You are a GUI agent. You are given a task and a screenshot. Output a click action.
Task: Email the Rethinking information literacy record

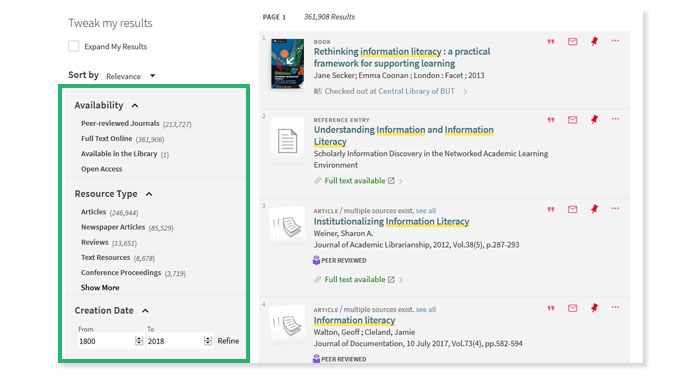pos(572,42)
